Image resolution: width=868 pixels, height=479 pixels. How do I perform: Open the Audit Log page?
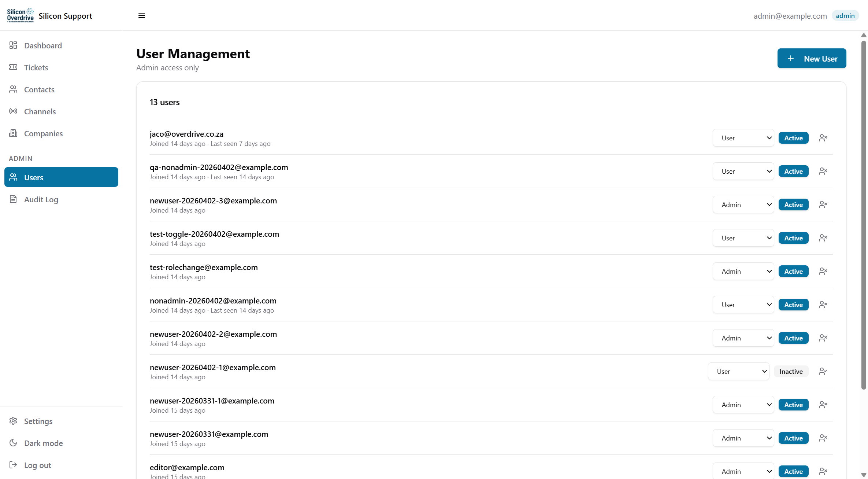coord(61,199)
